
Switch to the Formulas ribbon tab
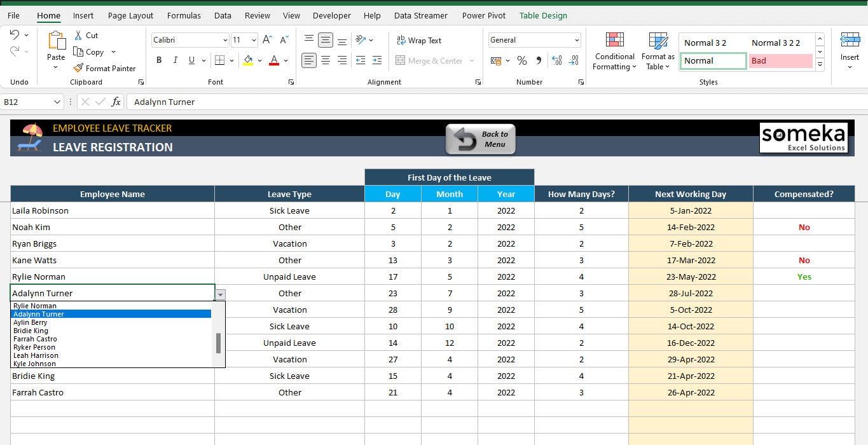tap(184, 15)
